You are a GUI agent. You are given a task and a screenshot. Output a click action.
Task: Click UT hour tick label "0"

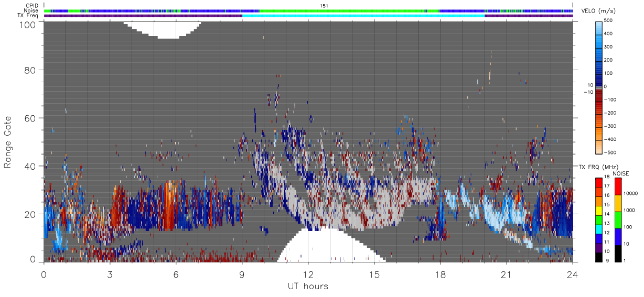44,274
